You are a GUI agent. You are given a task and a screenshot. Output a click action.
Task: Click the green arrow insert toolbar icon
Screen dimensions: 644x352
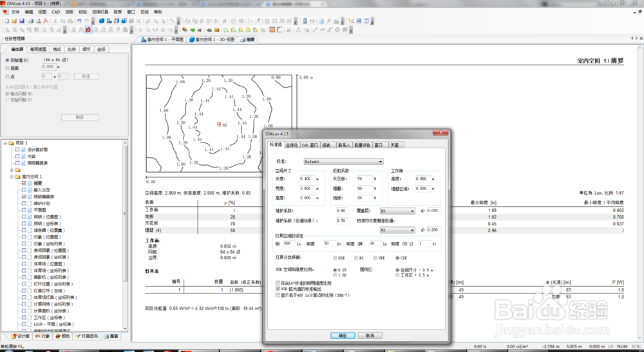192,30
